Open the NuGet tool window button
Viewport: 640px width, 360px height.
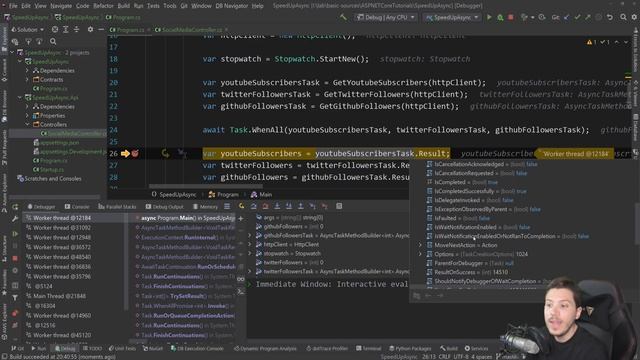(153, 349)
